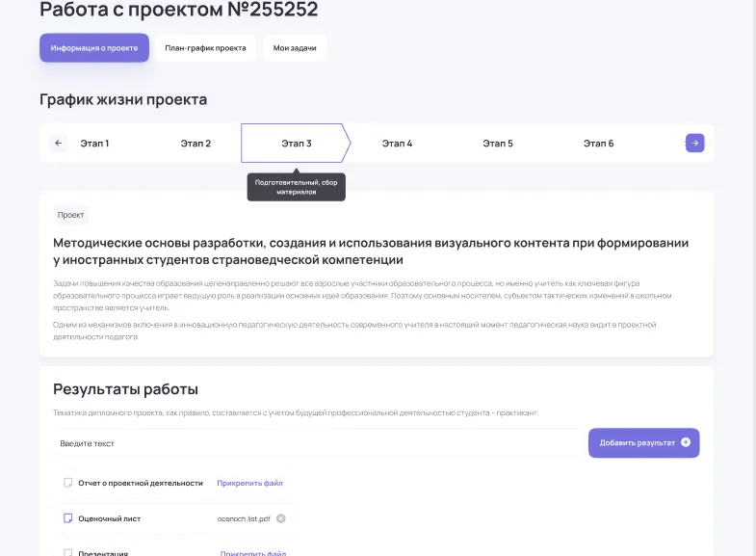
Task: Open the Мои задачи tab
Action: coord(295,48)
